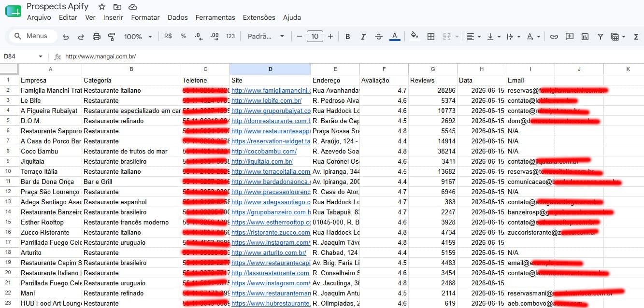
Task: Insert a comment
Action: pos(570,37)
